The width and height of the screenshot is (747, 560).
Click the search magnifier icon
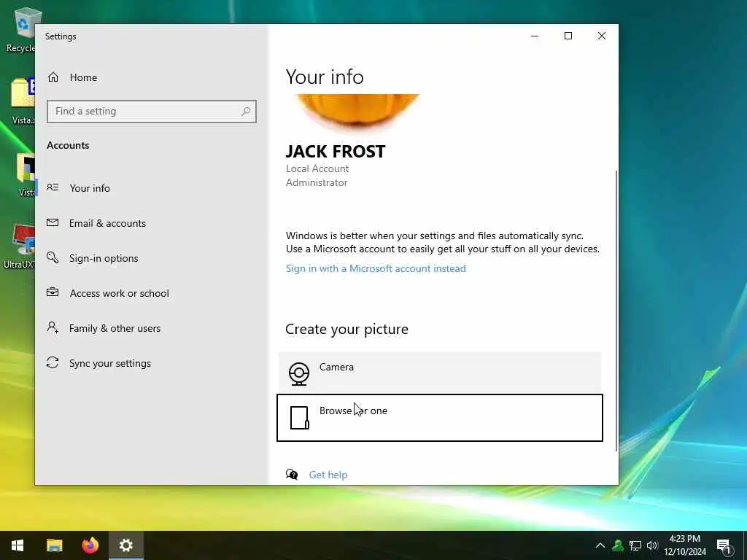tap(246, 112)
